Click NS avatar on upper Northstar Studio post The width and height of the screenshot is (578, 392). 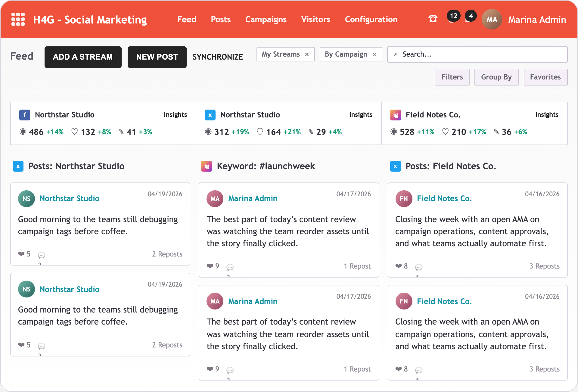point(26,199)
